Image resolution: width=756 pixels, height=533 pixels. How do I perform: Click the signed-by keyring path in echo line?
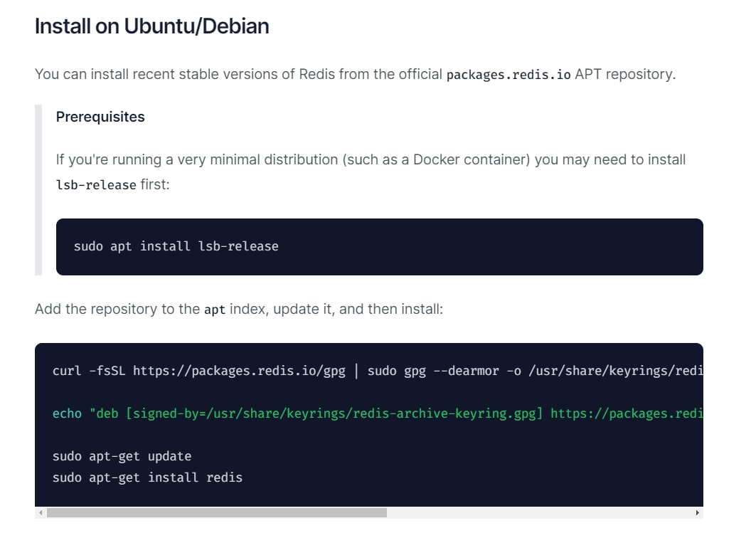coord(334,413)
